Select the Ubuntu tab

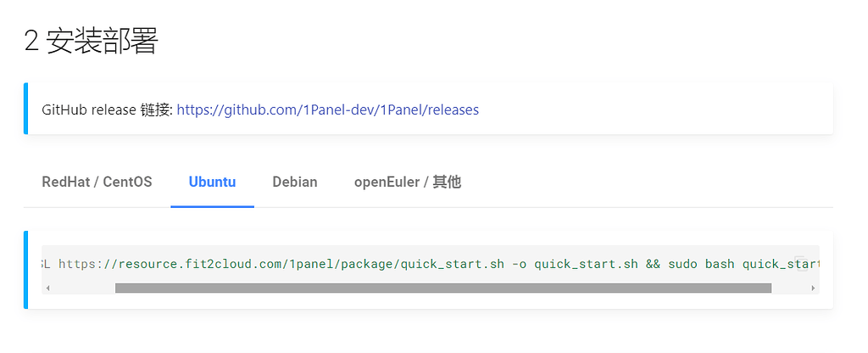212,182
